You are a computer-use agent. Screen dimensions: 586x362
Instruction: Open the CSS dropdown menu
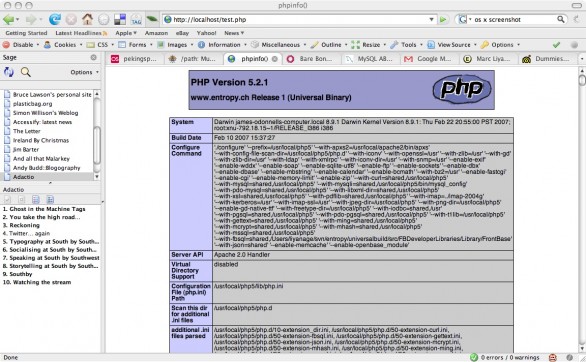pyautogui.click(x=100, y=44)
